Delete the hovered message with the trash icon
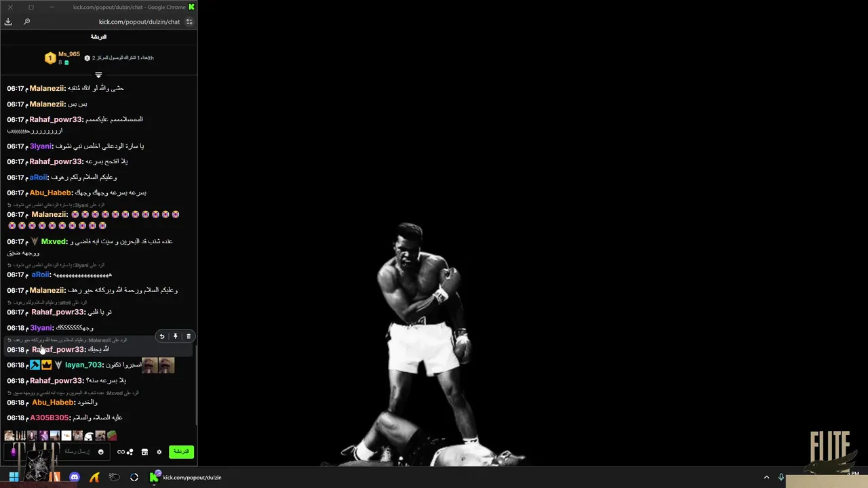Viewport: 868px width, 488px height. pyautogui.click(x=189, y=336)
